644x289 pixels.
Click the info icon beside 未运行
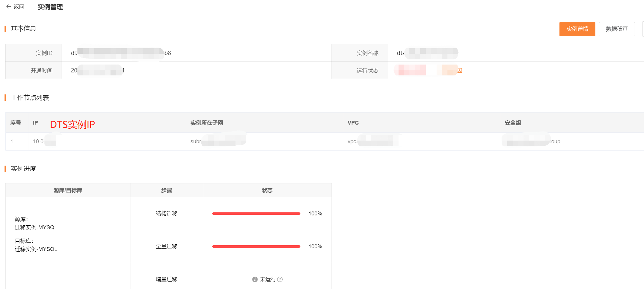click(x=255, y=279)
